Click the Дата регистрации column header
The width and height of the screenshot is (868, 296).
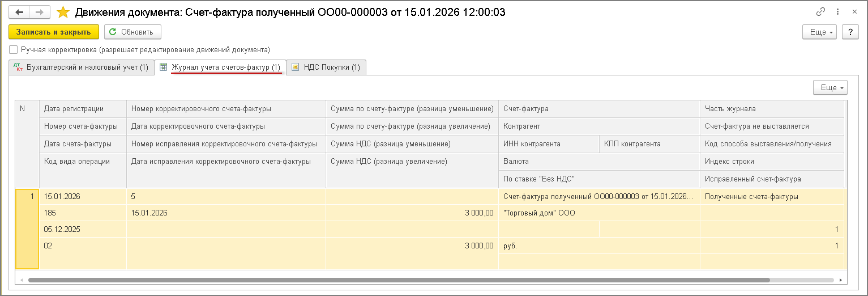click(83, 109)
